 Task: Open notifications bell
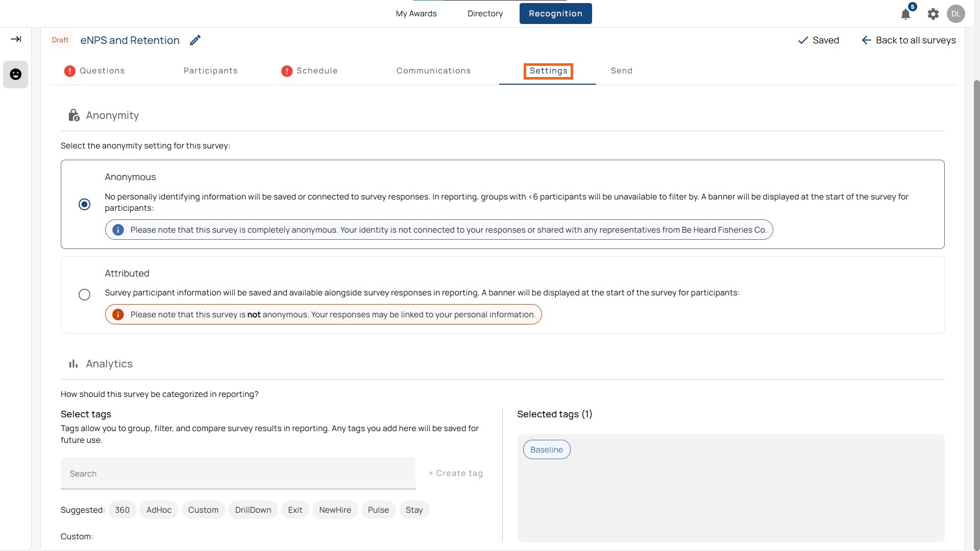(x=905, y=14)
